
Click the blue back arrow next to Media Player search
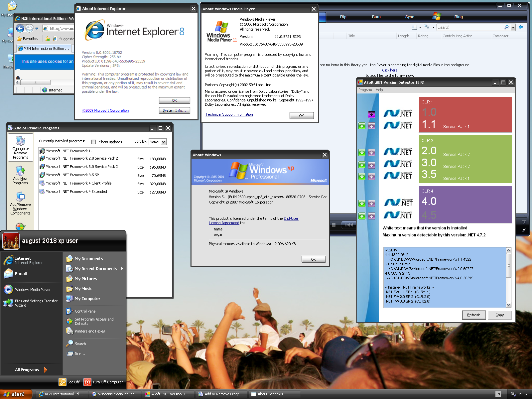[x=521, y=27]
